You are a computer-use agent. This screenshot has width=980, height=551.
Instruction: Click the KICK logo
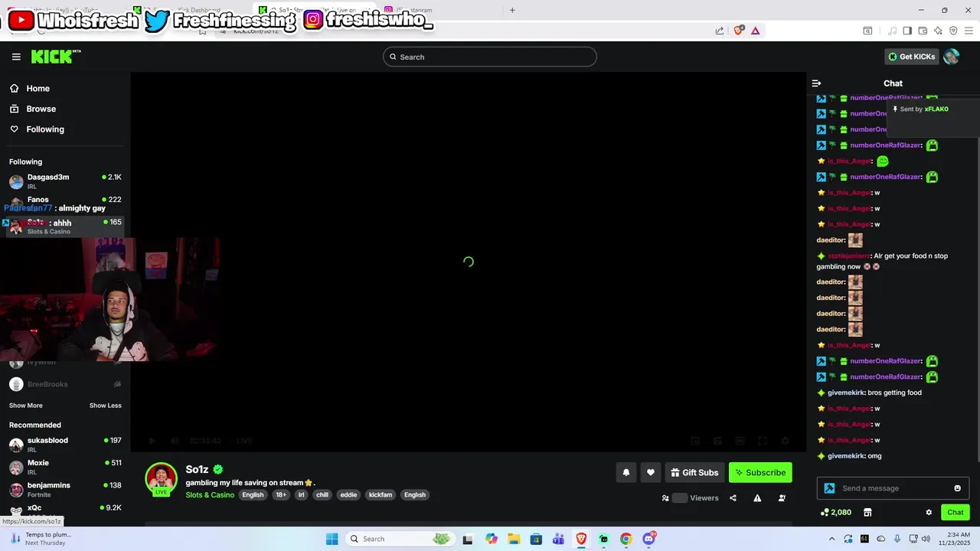coord(56,57)
